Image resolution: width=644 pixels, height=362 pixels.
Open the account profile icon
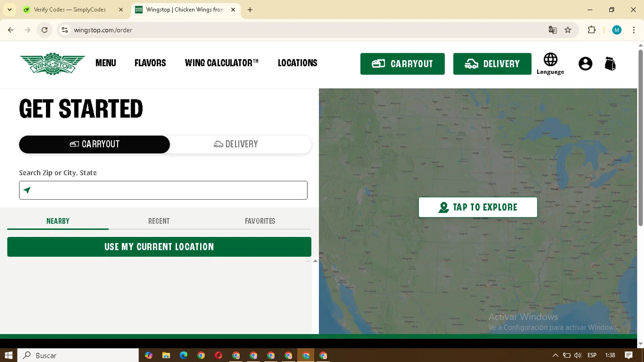[x=585, y=64]
